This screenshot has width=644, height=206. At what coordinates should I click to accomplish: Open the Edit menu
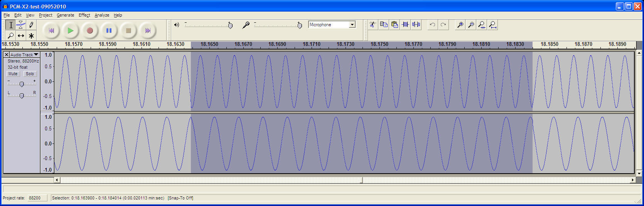coord(18,15)
